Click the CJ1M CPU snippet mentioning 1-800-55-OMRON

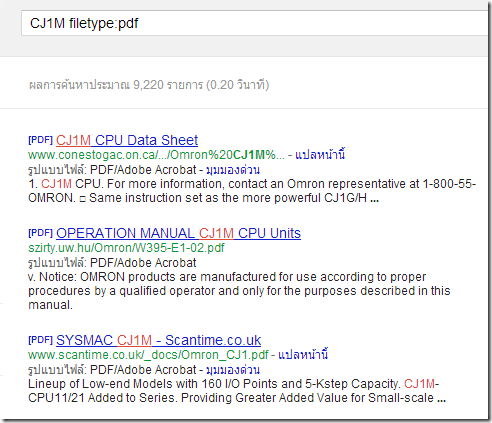(252, 191)
